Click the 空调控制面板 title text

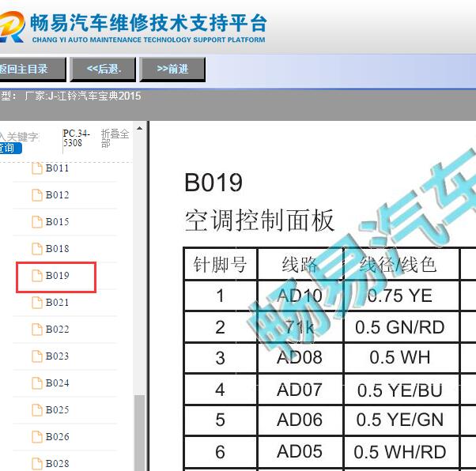[259, 220]
